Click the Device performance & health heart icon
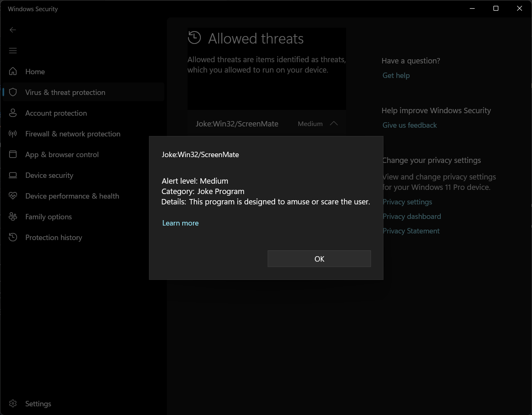Image resolution: width=532 pixels, height=415 pixels. tap(13, 196)
